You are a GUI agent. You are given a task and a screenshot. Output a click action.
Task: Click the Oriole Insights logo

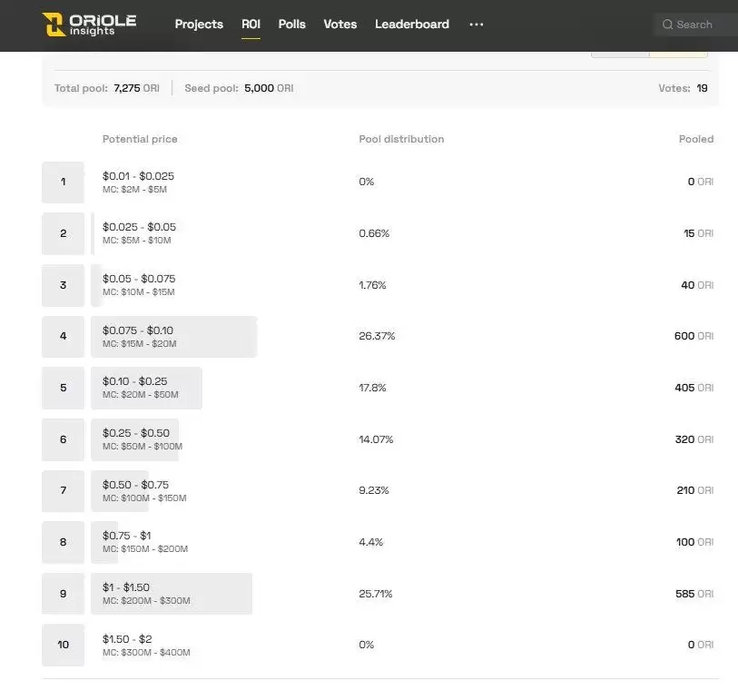(89, 25)
